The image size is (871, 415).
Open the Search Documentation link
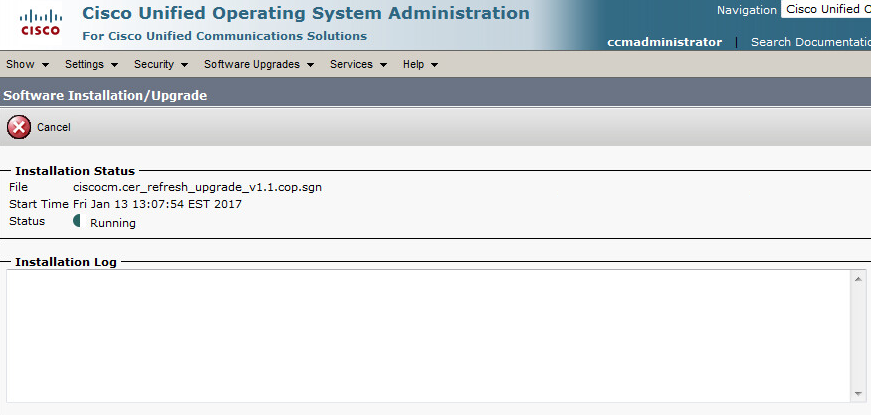click(x=810, y=42)
